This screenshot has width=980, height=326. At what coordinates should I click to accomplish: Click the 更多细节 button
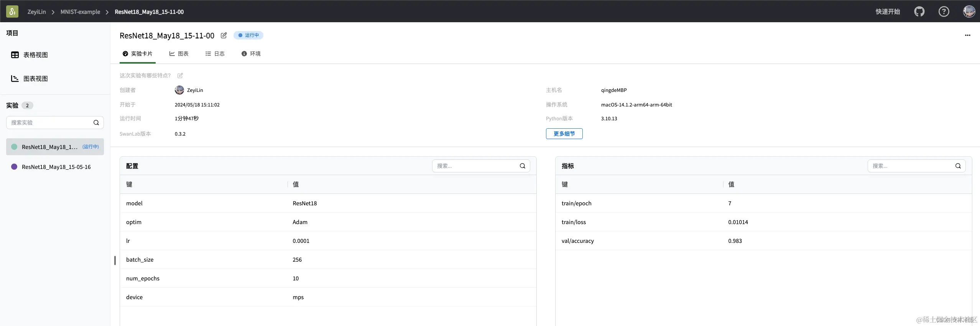pos(564,134)
